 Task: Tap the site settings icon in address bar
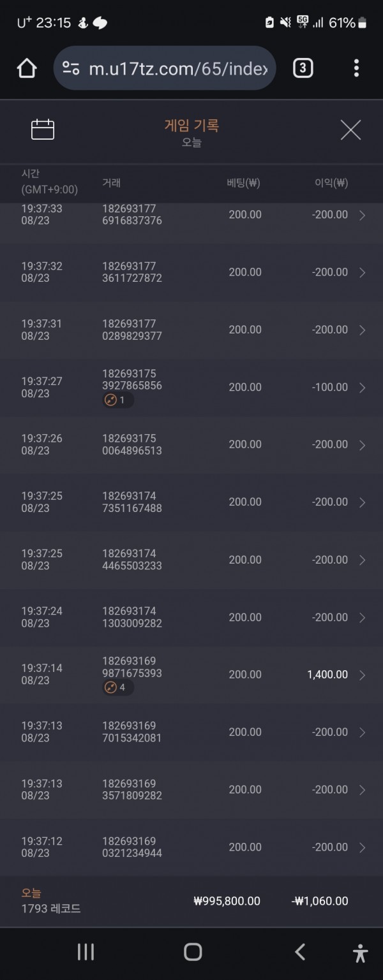71,68
